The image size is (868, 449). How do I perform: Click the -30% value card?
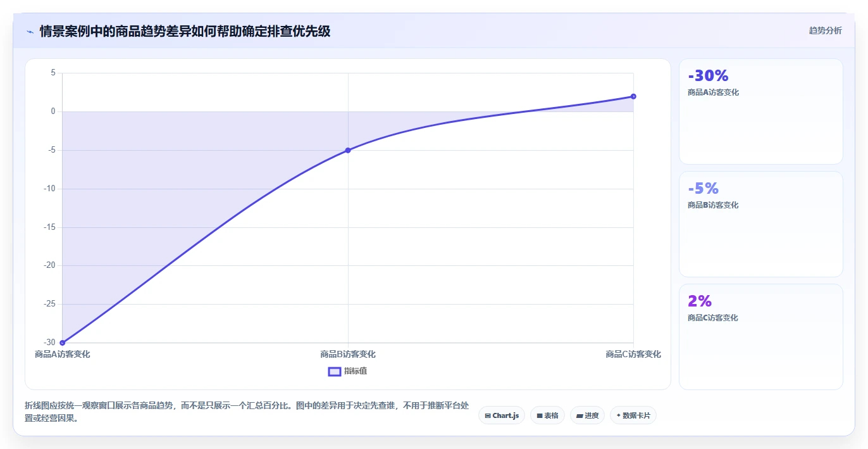[761, 111]
